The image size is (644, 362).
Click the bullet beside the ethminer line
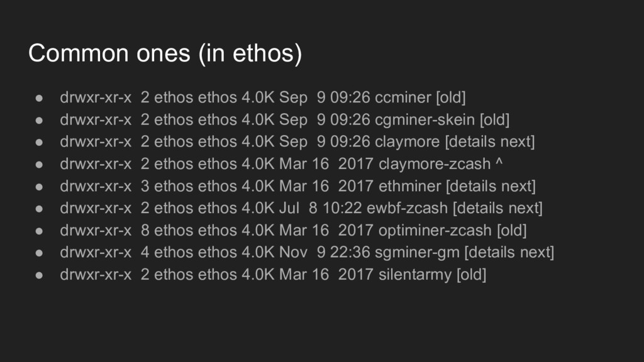(39, 187)
